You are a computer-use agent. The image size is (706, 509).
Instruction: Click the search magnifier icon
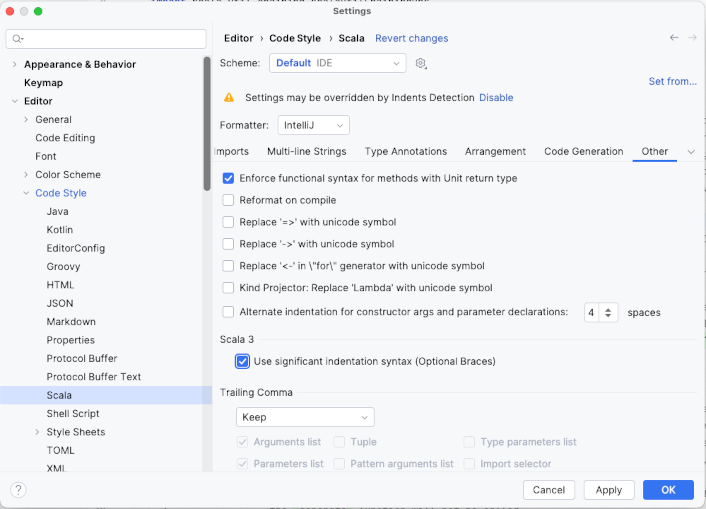(18, 39)
